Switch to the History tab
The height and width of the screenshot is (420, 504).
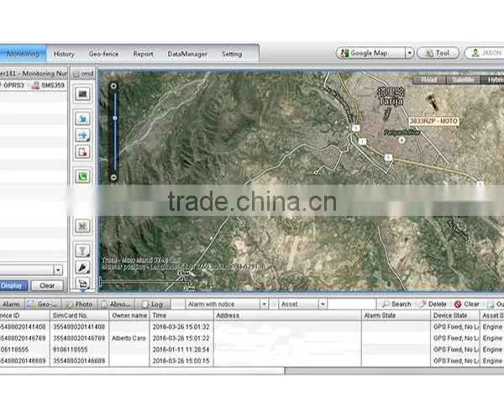pyautogui.click(x=64, y=54)
